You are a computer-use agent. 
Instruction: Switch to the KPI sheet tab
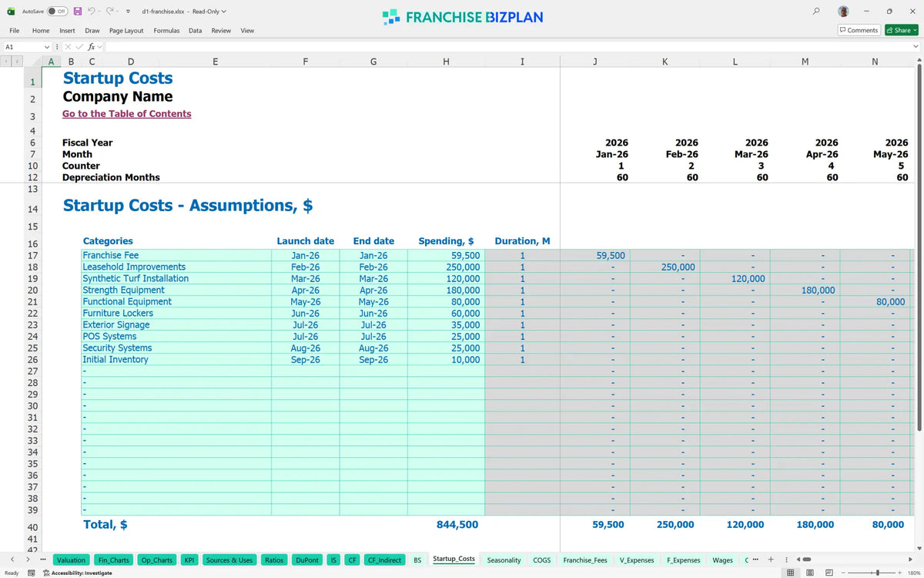(189, 560)
